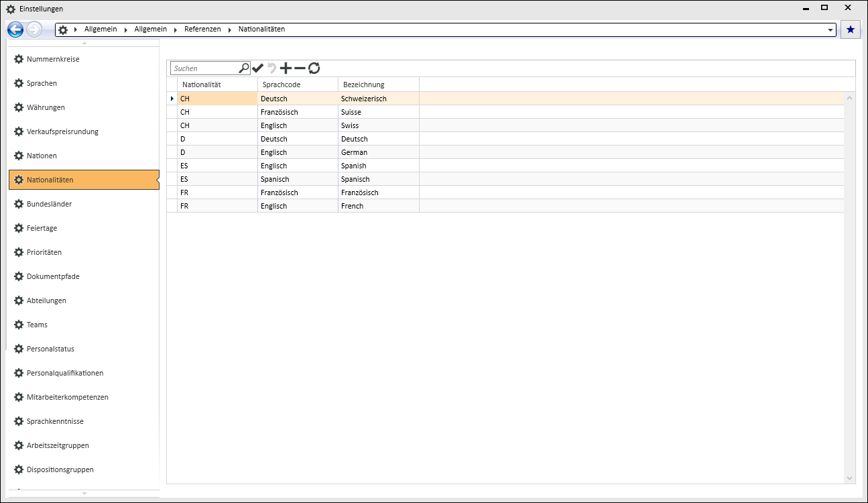Sort by the Bezeichnung column header
The height and width of the screenshot is (503, 868).
[x=379, y=85]
